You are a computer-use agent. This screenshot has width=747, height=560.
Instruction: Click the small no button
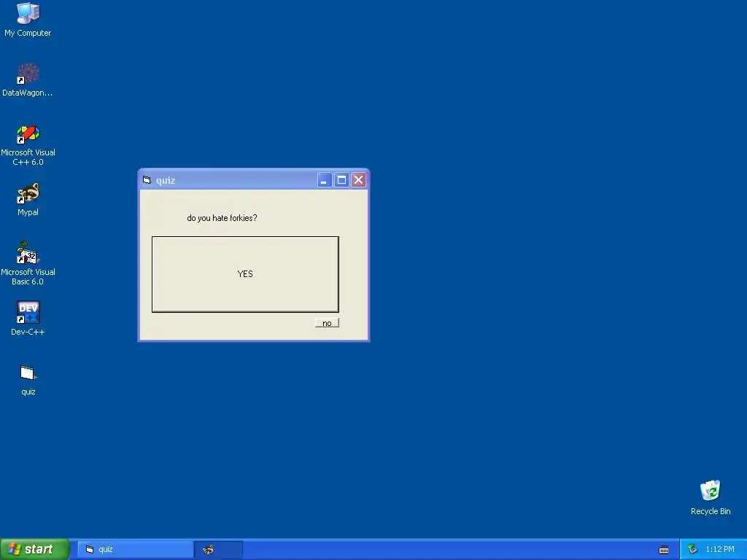tap(327, 323)
